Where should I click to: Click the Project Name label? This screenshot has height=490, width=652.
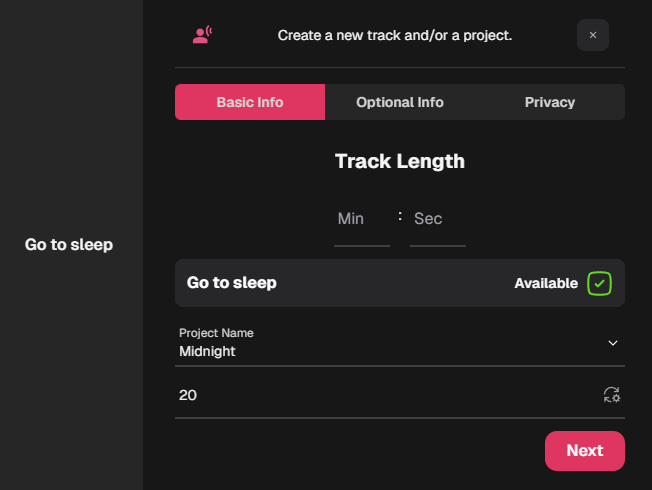[x=216, y=333]
